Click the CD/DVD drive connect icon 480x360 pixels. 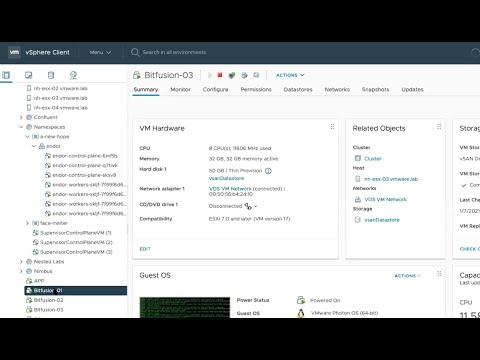[248, 206]
